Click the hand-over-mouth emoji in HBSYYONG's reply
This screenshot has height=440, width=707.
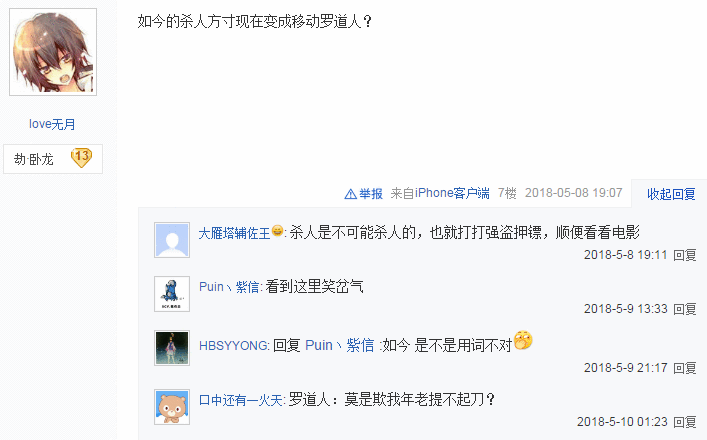click(523, 340)
